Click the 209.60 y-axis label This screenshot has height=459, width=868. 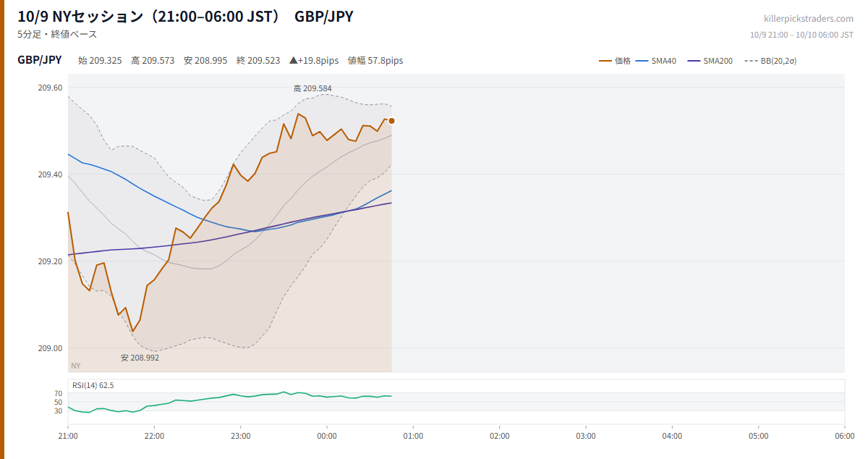pyautogui.click(x=50, y=88)
